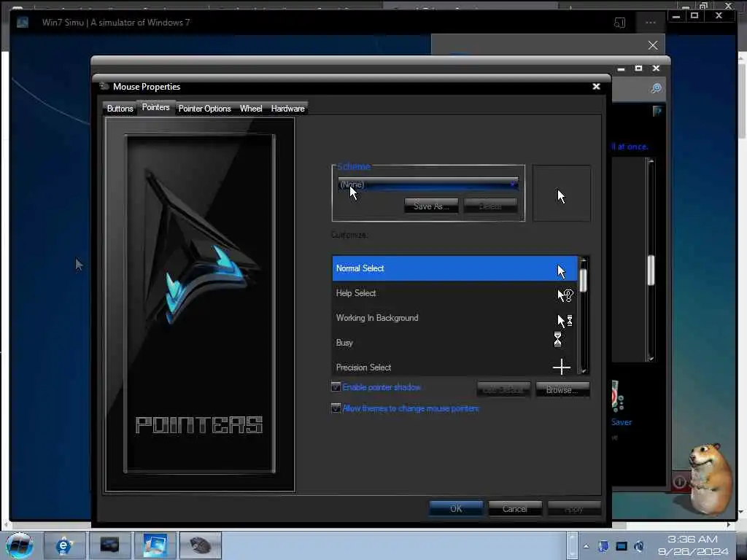Screen dimensions: 747x560
Task: Switch to the Buttons tab
Action: pos(120,109)
